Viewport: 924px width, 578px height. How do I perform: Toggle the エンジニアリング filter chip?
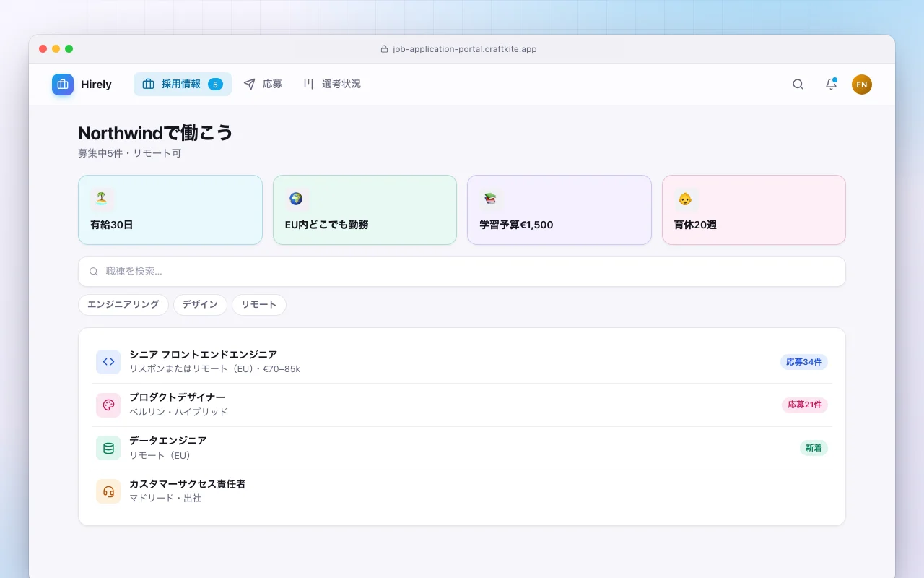(x=123, y=305)
